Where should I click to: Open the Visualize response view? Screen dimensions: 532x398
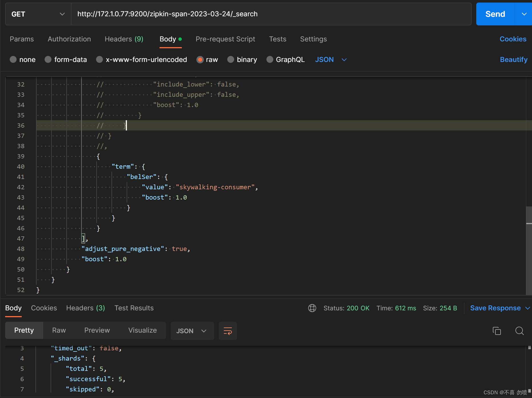[142, 330]
